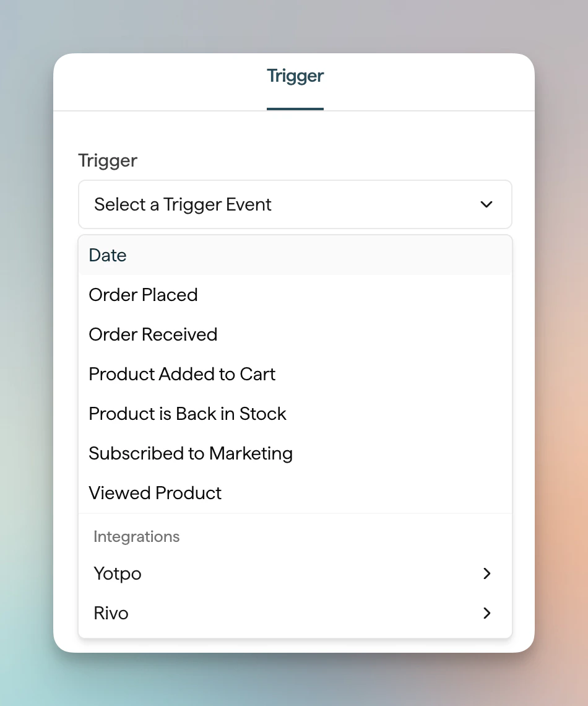Pick Viewed Product as the trigger
Viewport: 588px width, 706px height.
point(155,493)
